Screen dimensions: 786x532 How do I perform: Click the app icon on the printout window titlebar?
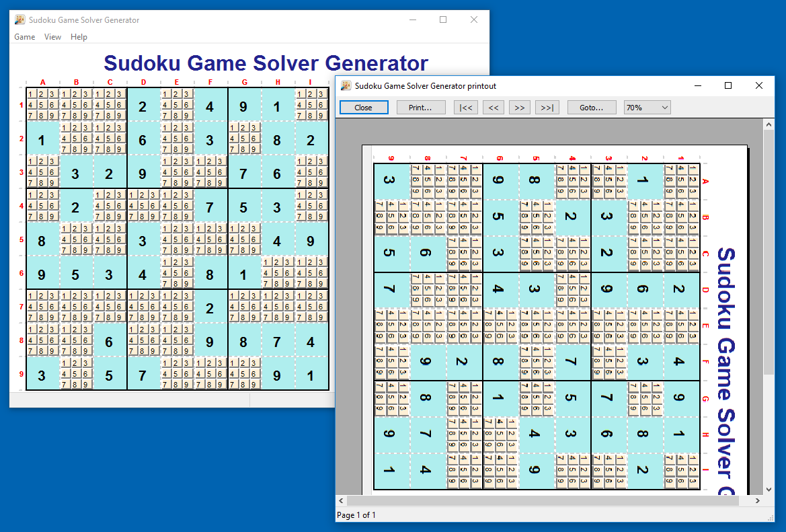pos(346,85)
